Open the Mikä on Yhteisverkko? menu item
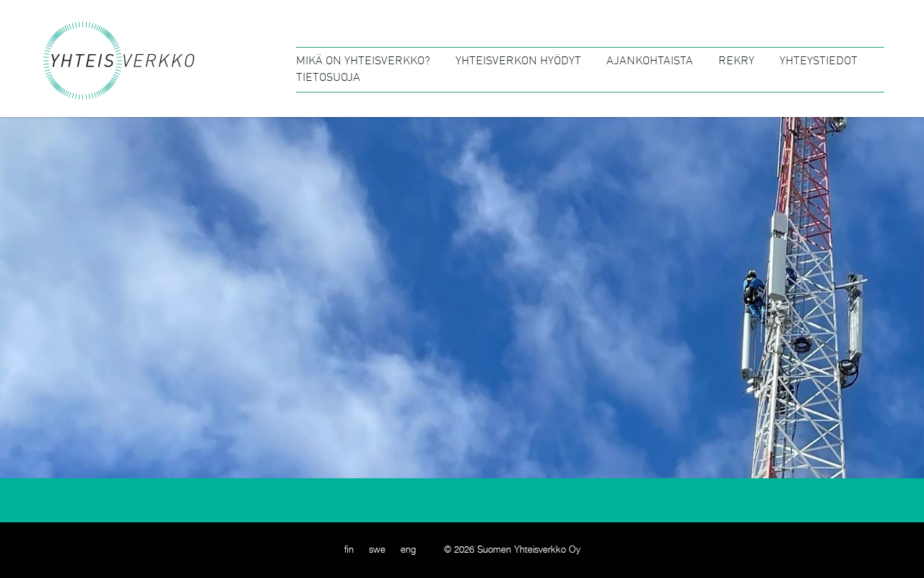 [363, 61]
